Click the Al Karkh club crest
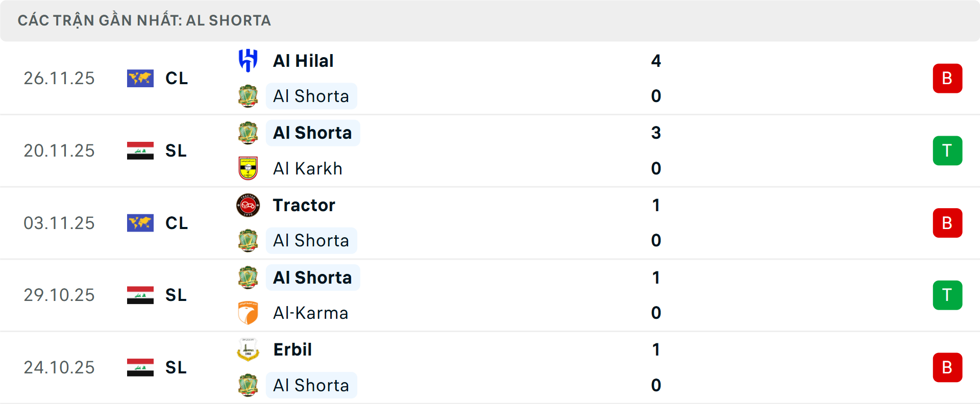 pos(248,168)
